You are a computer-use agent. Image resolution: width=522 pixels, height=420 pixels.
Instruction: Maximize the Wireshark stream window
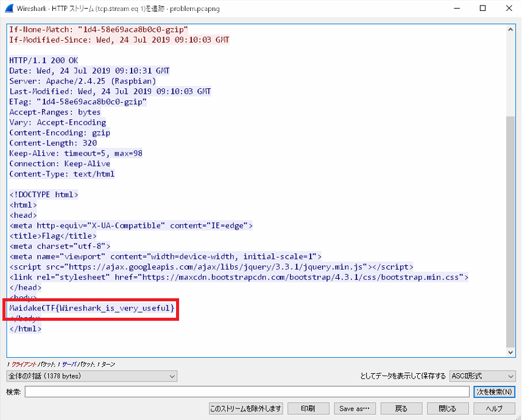click(x=483, y=9)
